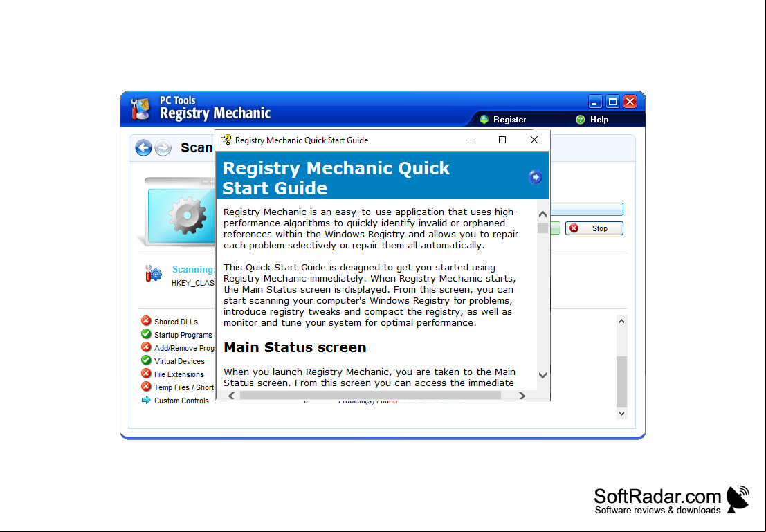
Task: Go back with the blue back arrow
Action: click(x=144, y=147)
